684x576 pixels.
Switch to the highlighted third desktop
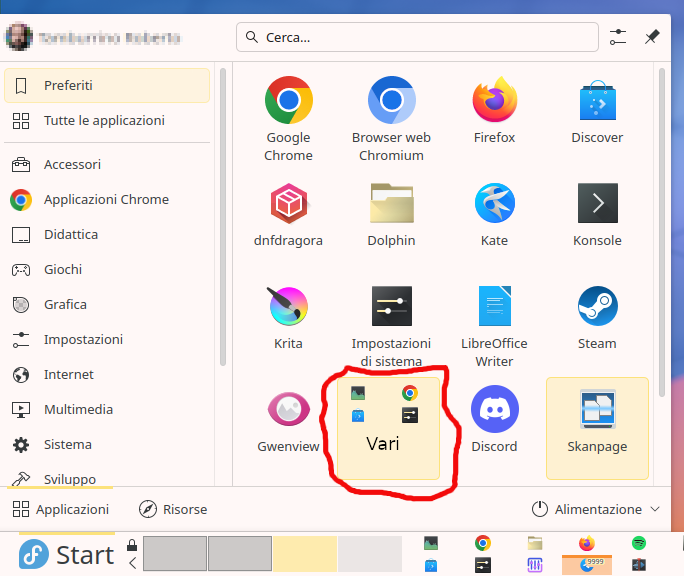pyautogui.click(x=305, y=554)
